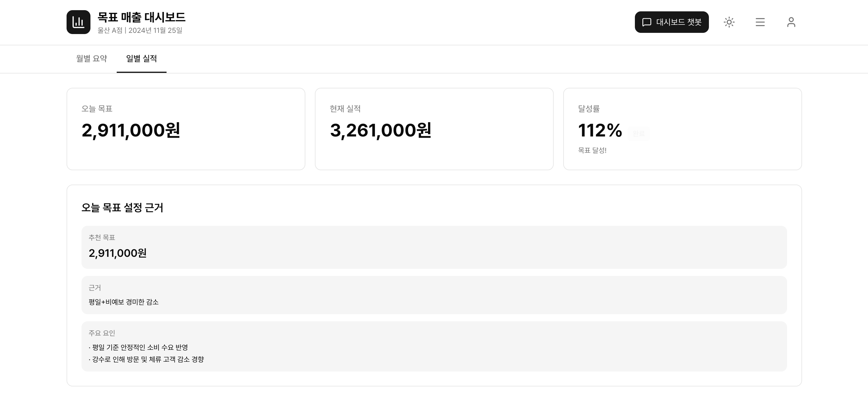The width and height of the screenshot is (868, 396).
Task: Click the 목표 달성! text
Action: 592,150
